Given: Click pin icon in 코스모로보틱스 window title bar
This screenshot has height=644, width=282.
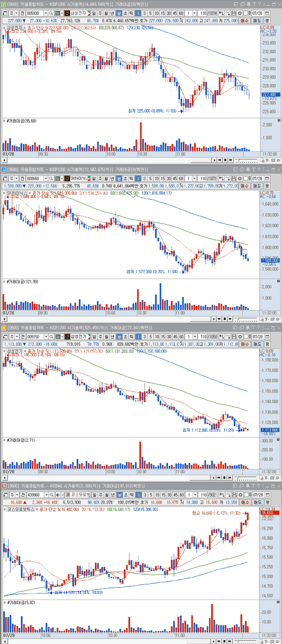Looking at the screenshot, I should (248, 486).
